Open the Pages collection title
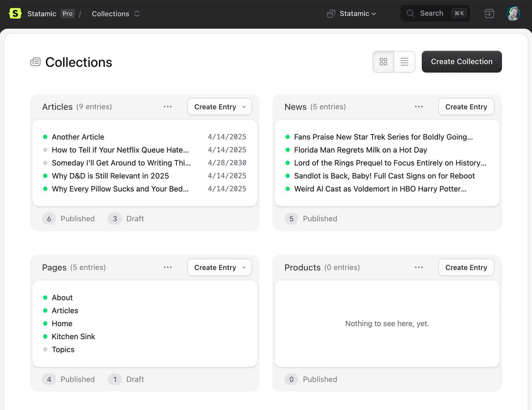The height and width of the screenshot is (410, 532). (54, 267)
